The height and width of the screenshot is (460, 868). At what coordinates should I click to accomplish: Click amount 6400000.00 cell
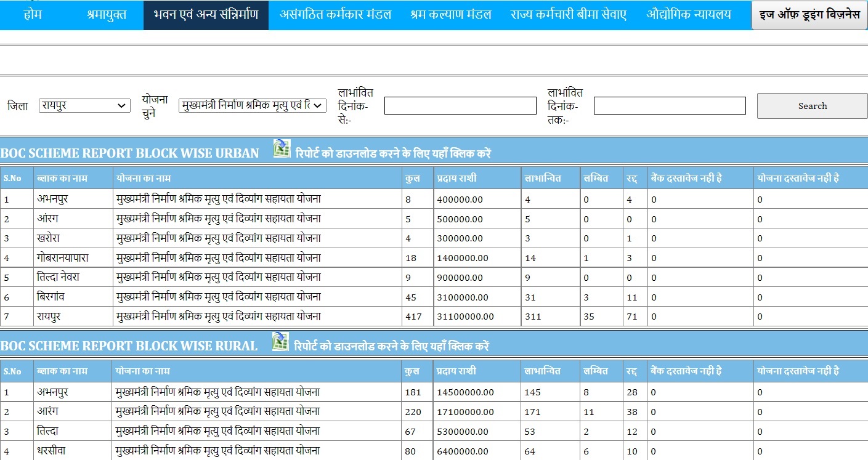click(x=477, y=451)
